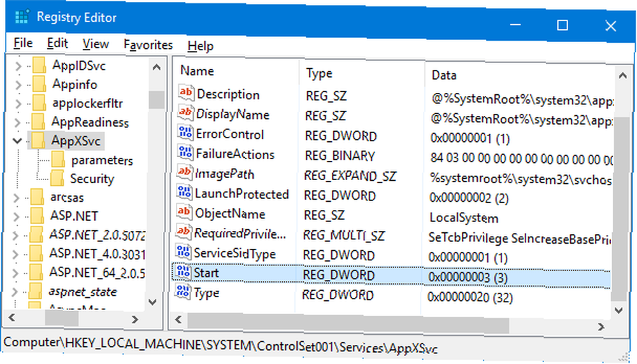
Task: Select the parameters subkey label
Action: point(102,160)
